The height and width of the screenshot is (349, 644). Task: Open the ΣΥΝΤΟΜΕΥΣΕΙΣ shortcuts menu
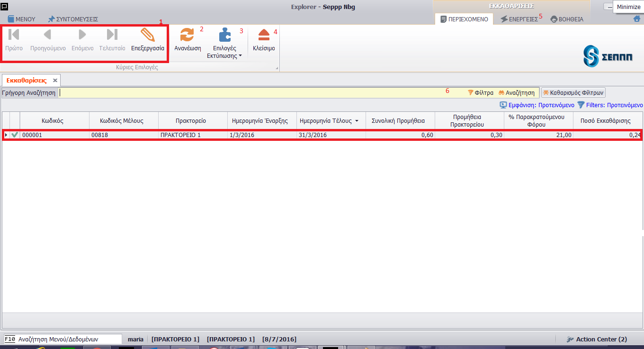[x=73, y=19]
